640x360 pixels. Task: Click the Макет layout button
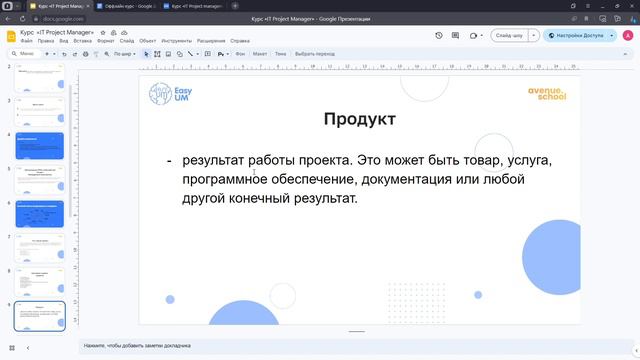coord(260,54)
